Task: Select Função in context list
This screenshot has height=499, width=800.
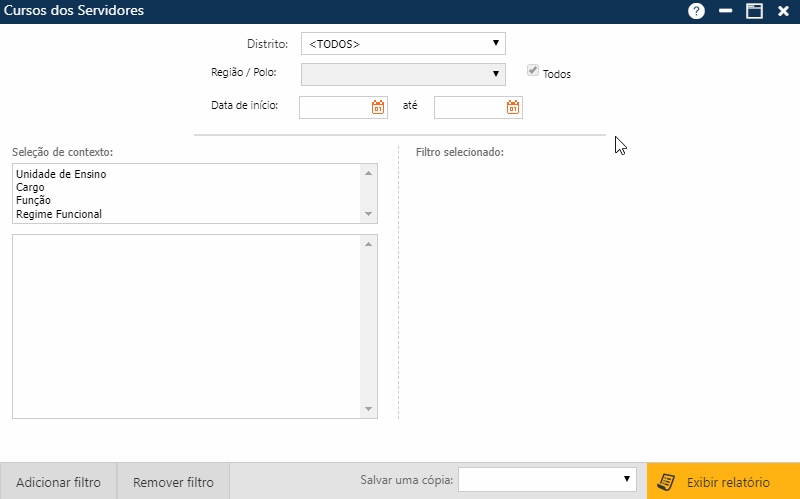Action: 33,200
